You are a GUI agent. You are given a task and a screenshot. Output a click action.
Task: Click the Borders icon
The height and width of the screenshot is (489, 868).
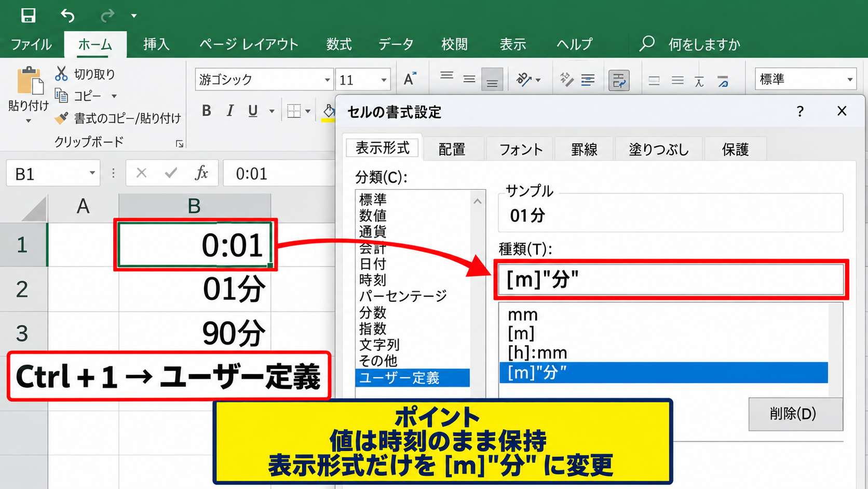coord(294,111)
